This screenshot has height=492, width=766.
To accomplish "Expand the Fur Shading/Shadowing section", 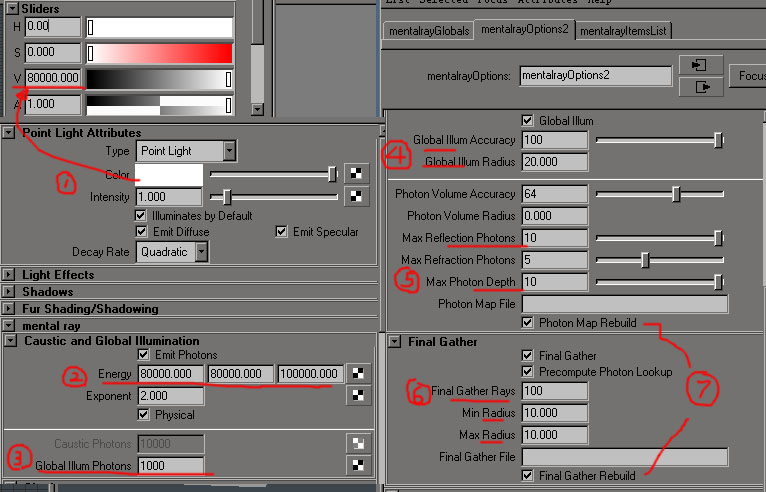I will [x=9, y=309].
